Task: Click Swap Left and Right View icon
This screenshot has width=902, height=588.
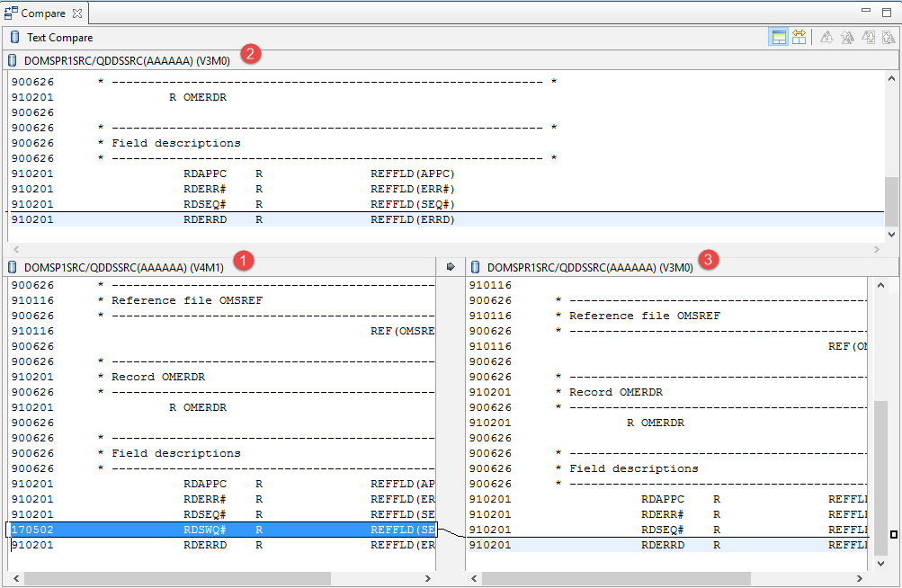Action: [799, 37]
